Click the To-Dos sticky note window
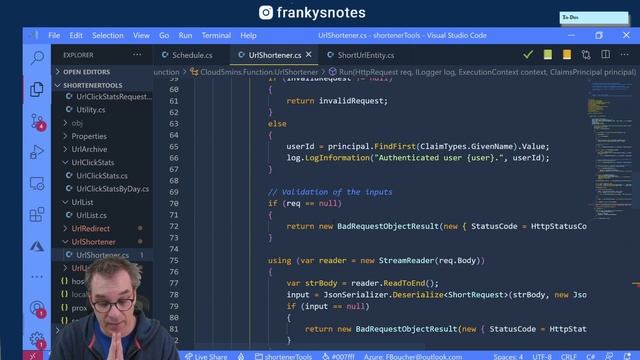 click(x=594, y=18)
